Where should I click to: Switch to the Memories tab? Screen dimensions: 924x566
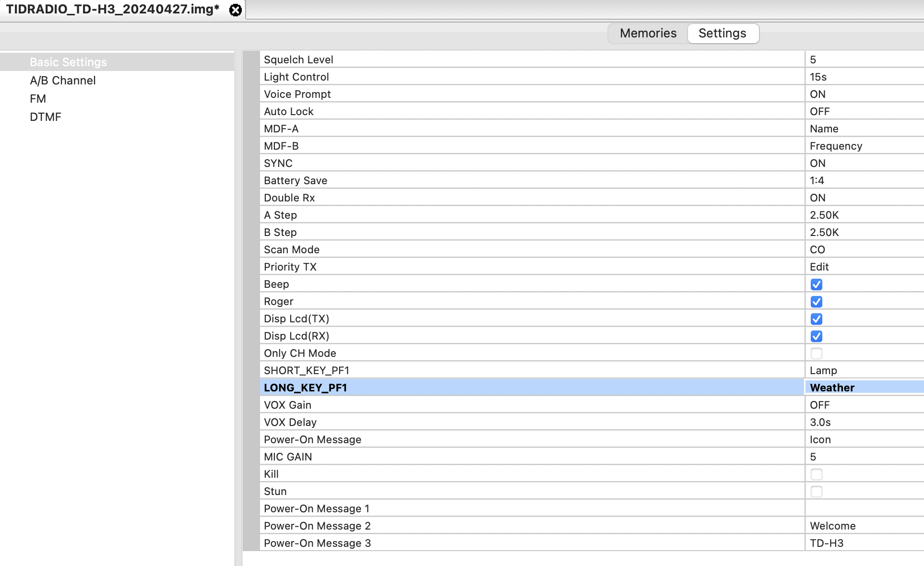pyautogui.click(x=648, y=33)
